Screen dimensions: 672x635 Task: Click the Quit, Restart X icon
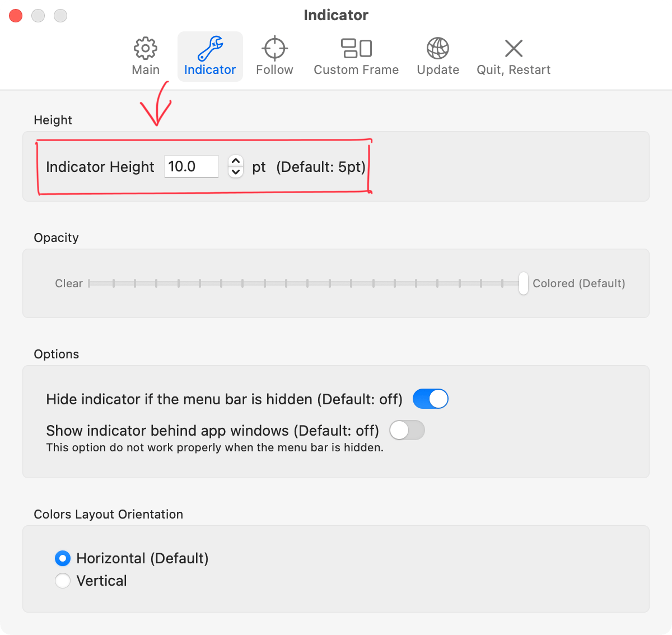click(513, 49)
